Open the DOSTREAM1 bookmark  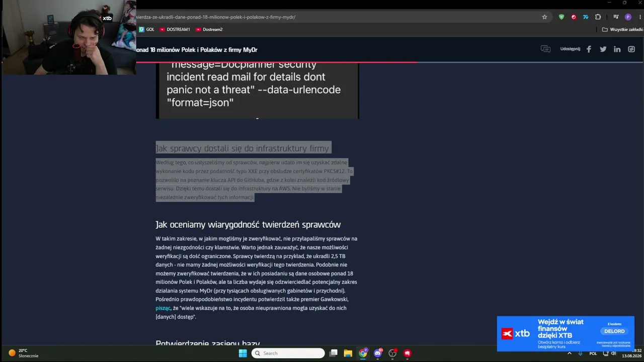[x=175, y=30]
